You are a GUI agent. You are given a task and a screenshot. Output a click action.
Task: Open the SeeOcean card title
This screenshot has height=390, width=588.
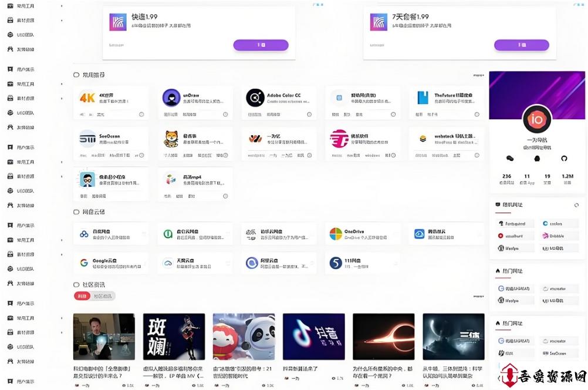pyautogui.click(x=110, y=136)
